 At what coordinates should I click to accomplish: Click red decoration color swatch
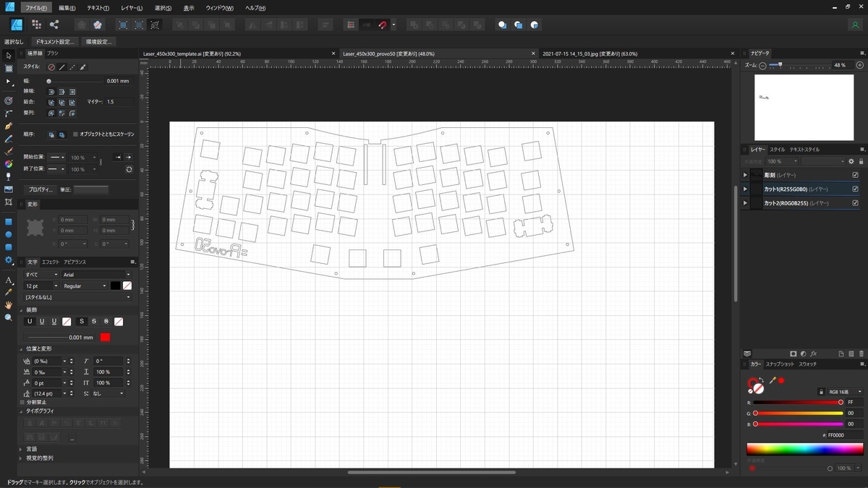pyautogui.click(x=106, y=338)
